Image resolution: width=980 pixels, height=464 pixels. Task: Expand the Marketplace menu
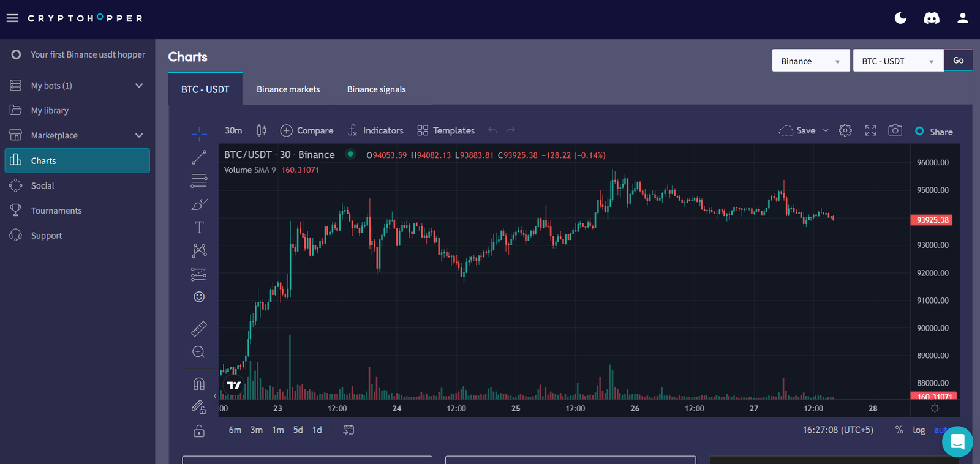[x=77, y=135]
